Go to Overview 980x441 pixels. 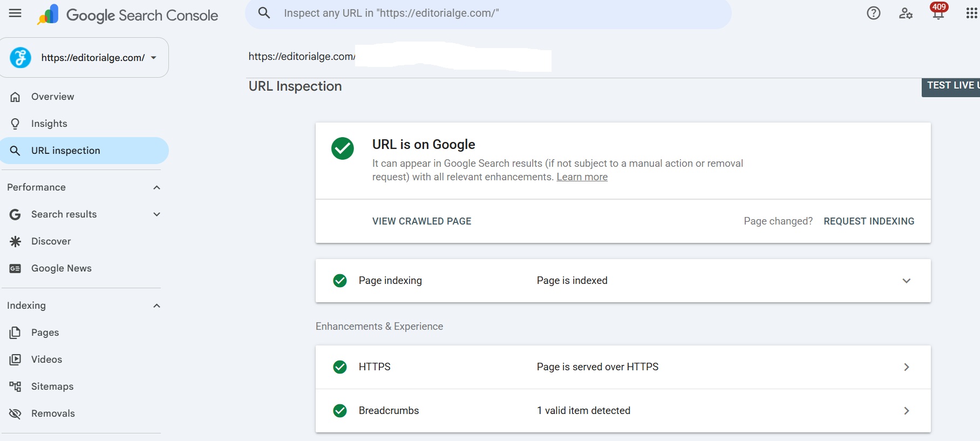tap(84, 97)
